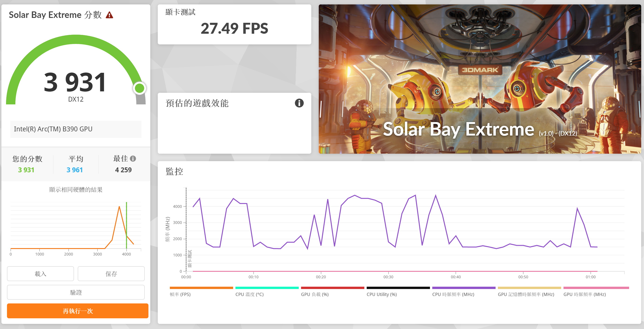Toggle the CPU Utility (%) legend item

click(x=382, y=294)
